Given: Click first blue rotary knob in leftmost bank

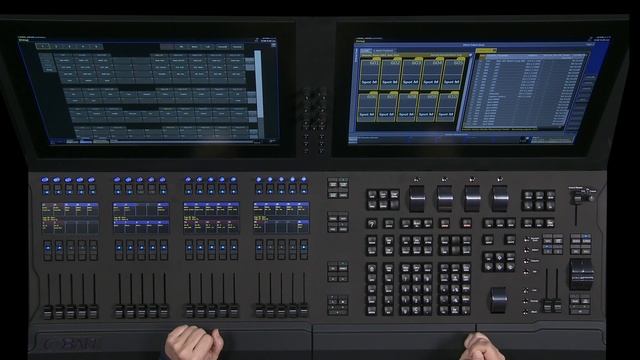Looking at the screenshot, I should pos(45,180).
